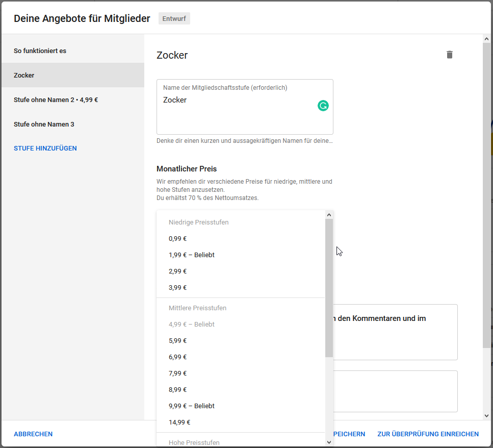Click the dropdown list scroll-down arrow

pos(329,441)
